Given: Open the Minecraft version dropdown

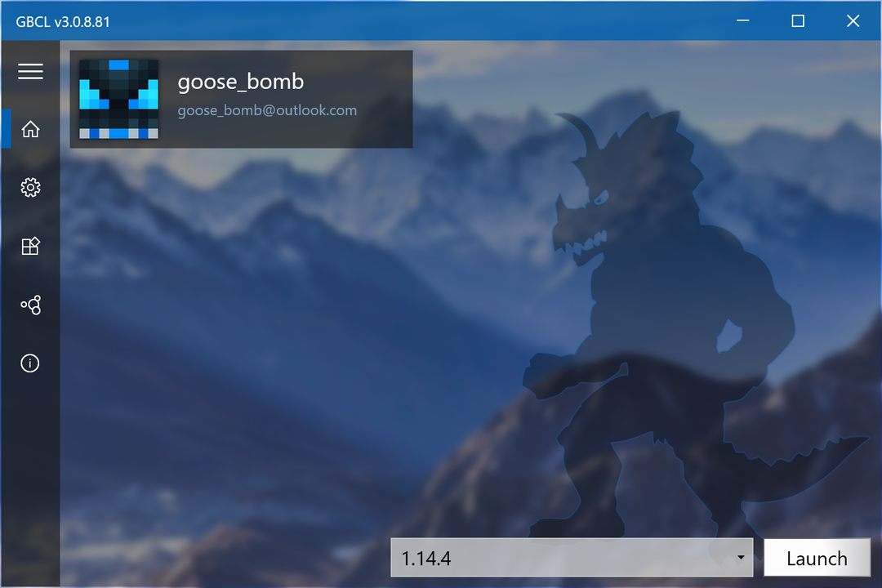Looking at the screenshot, I should click(572, 558).
